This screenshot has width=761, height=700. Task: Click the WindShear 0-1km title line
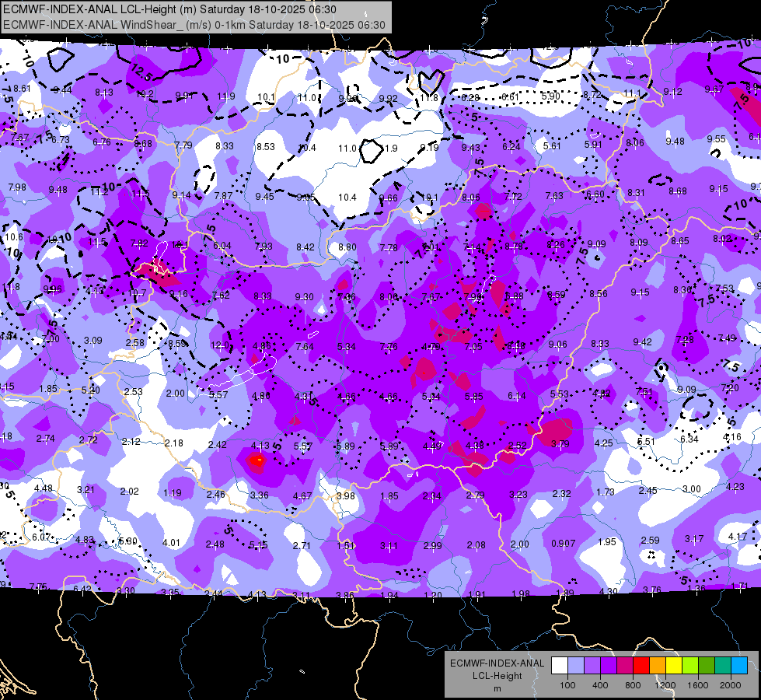194,25
